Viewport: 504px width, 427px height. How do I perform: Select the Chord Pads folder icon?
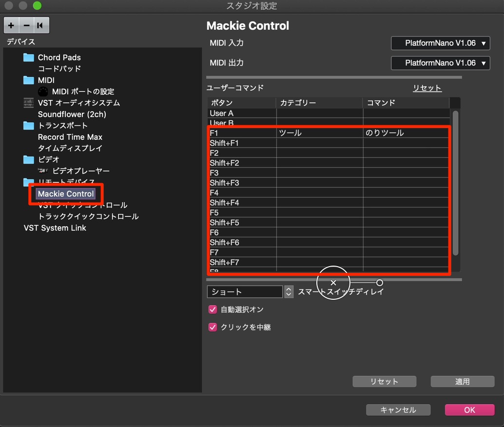[x=29, y=58]
